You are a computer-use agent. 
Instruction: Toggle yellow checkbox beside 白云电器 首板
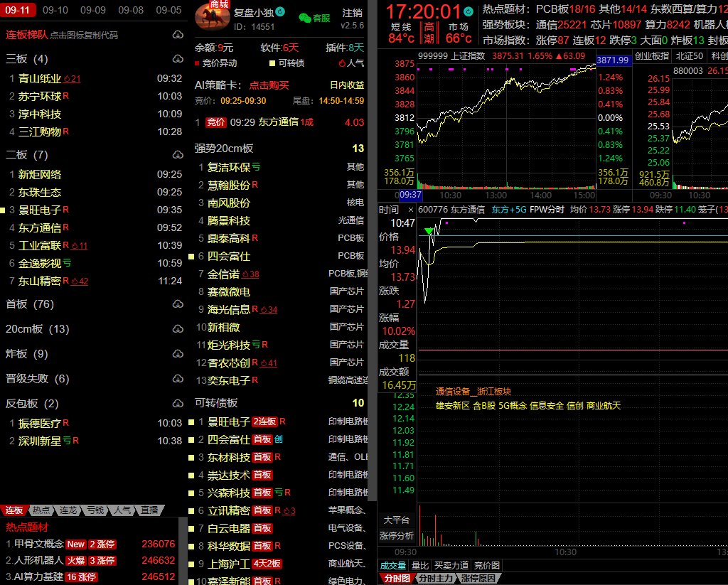click(191, 529)
